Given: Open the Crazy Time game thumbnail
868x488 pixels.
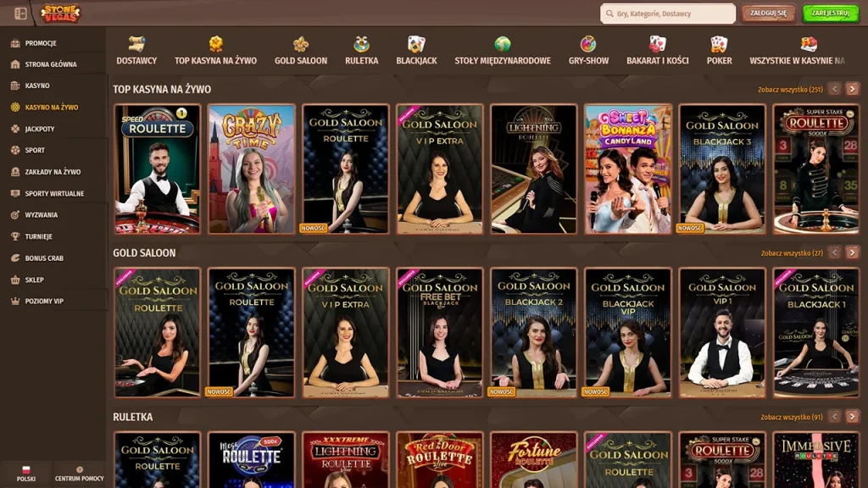Looking at the screenshot, I should coord(251,169).
